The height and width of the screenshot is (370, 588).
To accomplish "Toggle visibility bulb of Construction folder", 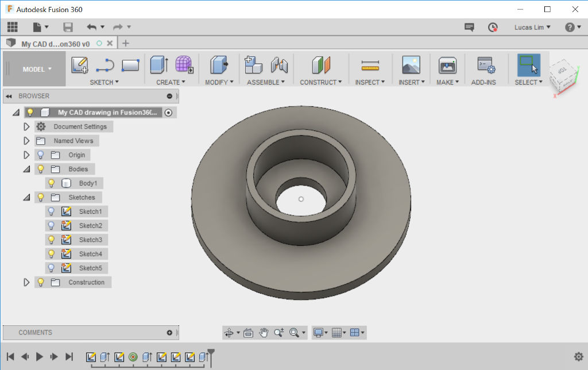I will coord(41,282).
